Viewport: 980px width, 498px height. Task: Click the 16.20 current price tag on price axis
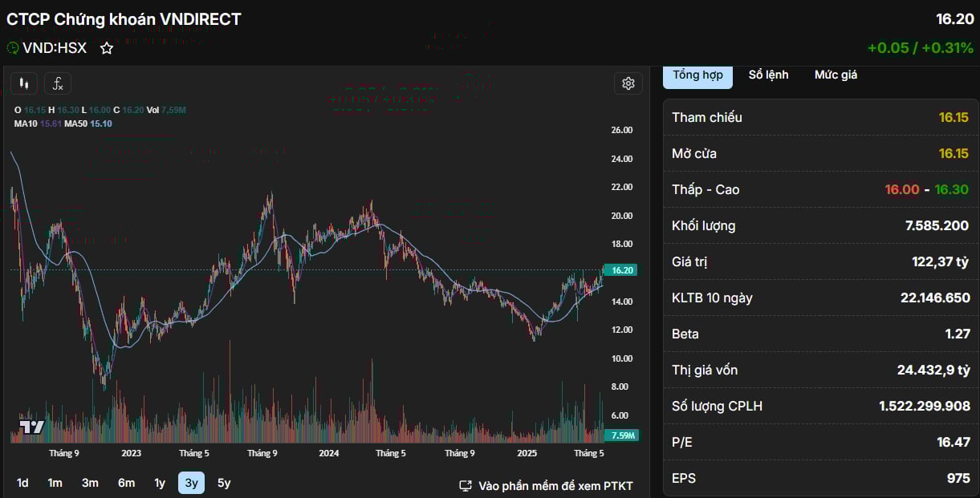pyautogui.click(x=620, y=270)
